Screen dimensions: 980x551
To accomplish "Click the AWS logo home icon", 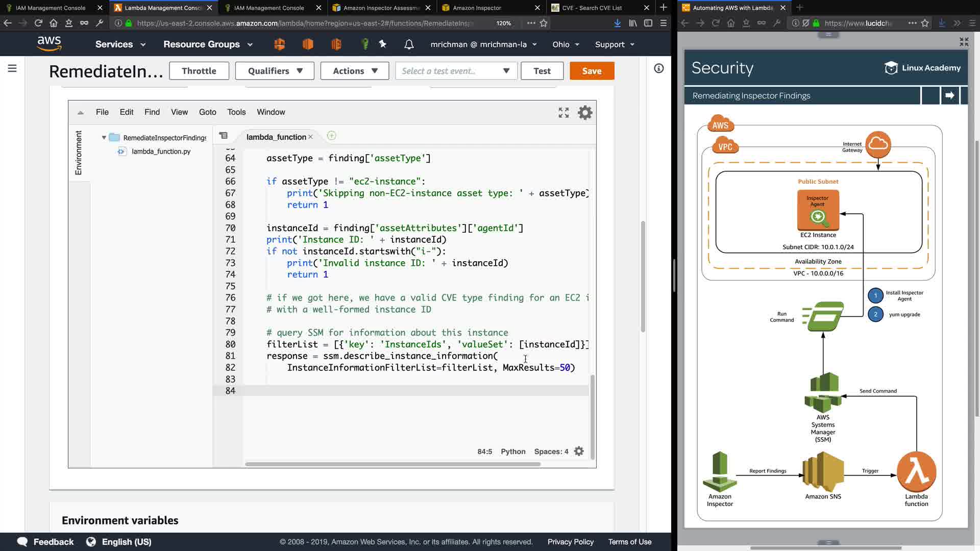I will [50, 44].
